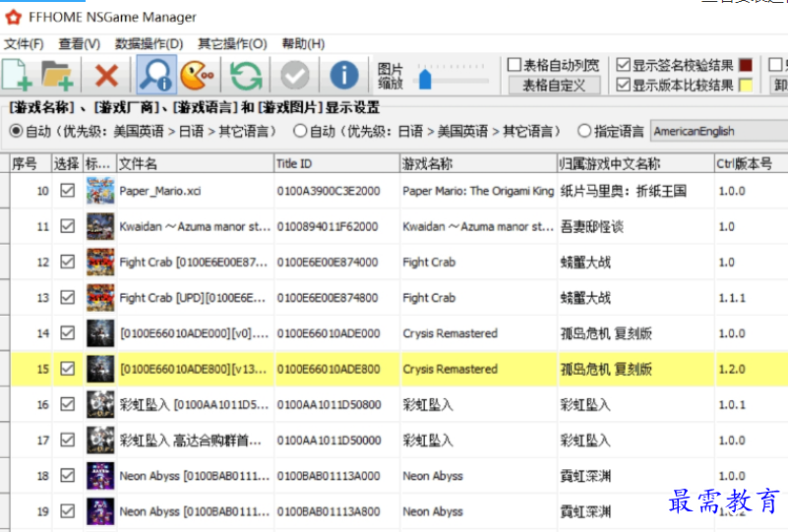Screen dimensions: 788x532
Task: Select the Paper_Mario.xci file name cell
Action: click(196, 191)
